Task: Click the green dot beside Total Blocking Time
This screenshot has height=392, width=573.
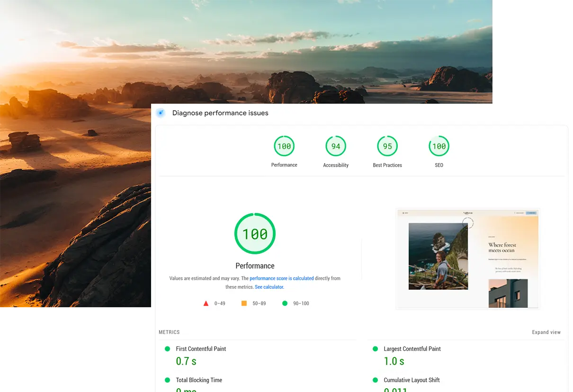Action: click(x=167, y=380)
